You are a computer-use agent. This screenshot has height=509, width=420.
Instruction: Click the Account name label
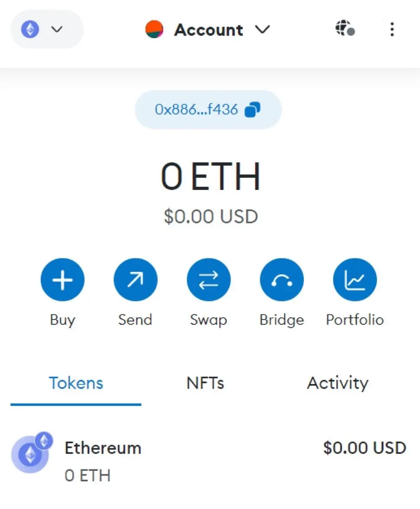[x=209, y=30]
